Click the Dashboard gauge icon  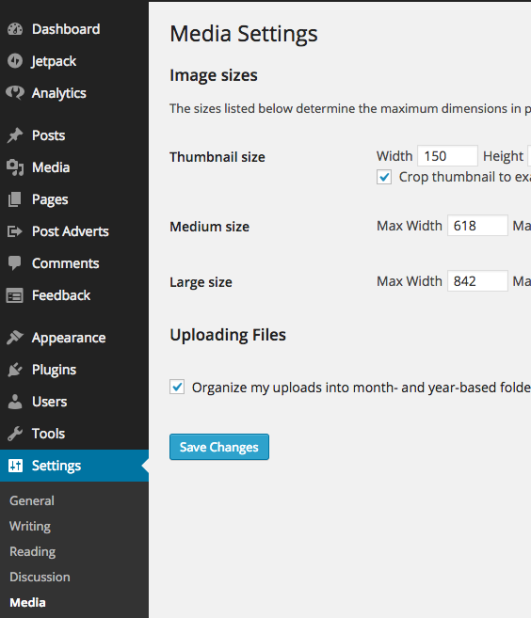pyautogui.click(x=15, y=29)
